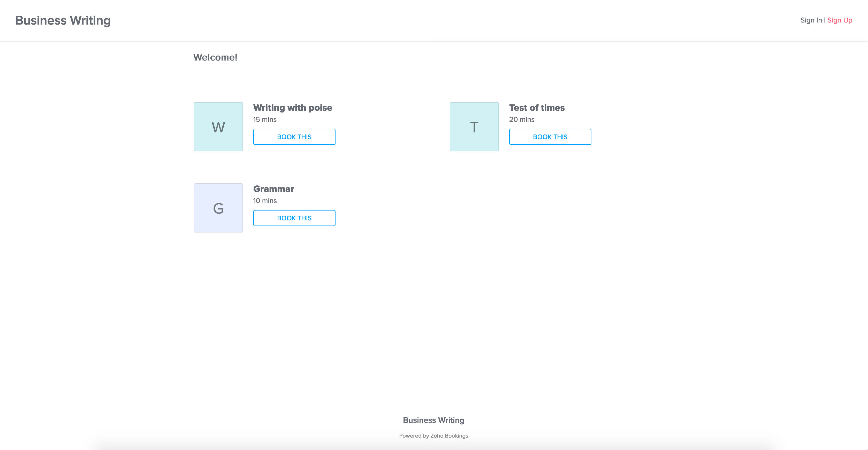Open the Sign In link
868x450 pixels.
click(811, 20)
